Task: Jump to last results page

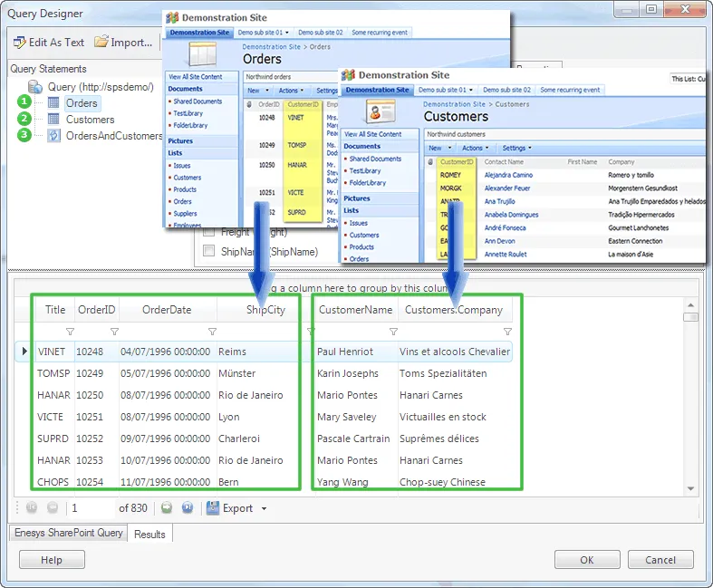Action: click(x=188, y=508)
